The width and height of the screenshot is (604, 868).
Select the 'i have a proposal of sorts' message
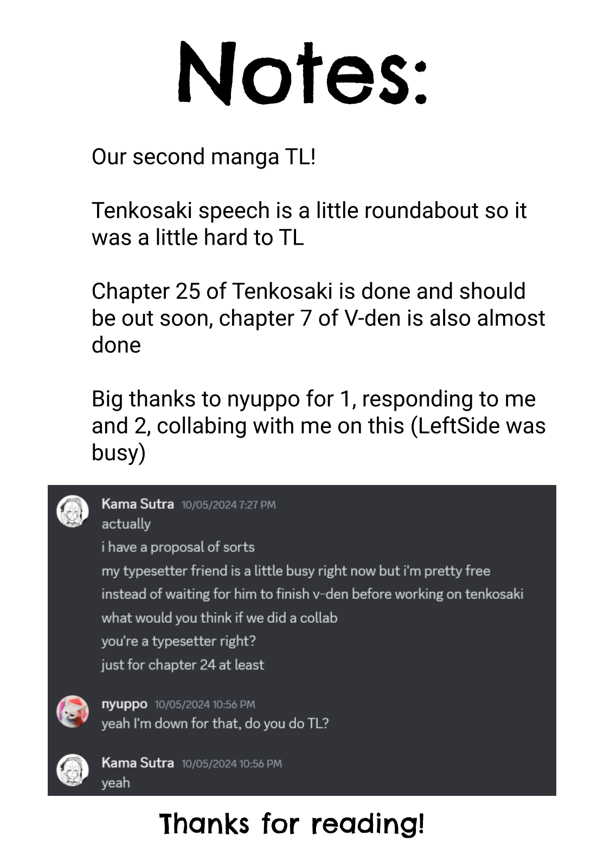click(x=178, y=547)
